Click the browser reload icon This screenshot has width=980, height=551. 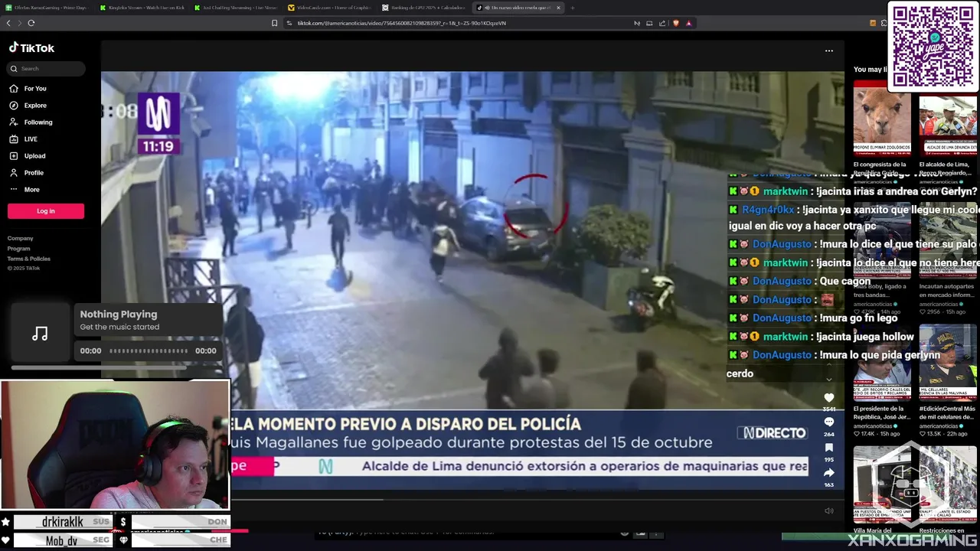coord(31,23)
